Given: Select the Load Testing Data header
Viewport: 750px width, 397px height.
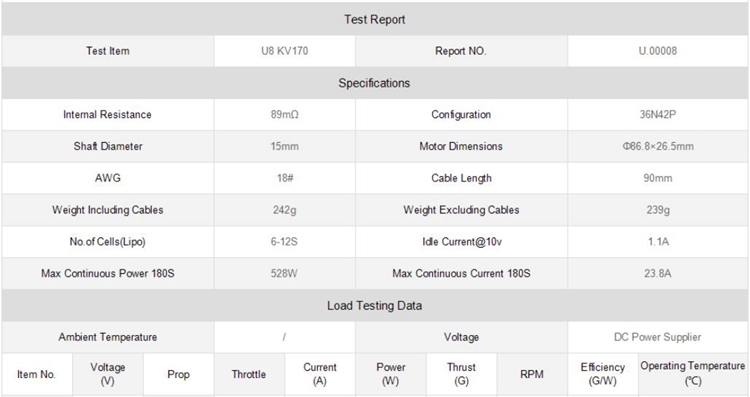Looking at the screenshot, I should 375,305.
